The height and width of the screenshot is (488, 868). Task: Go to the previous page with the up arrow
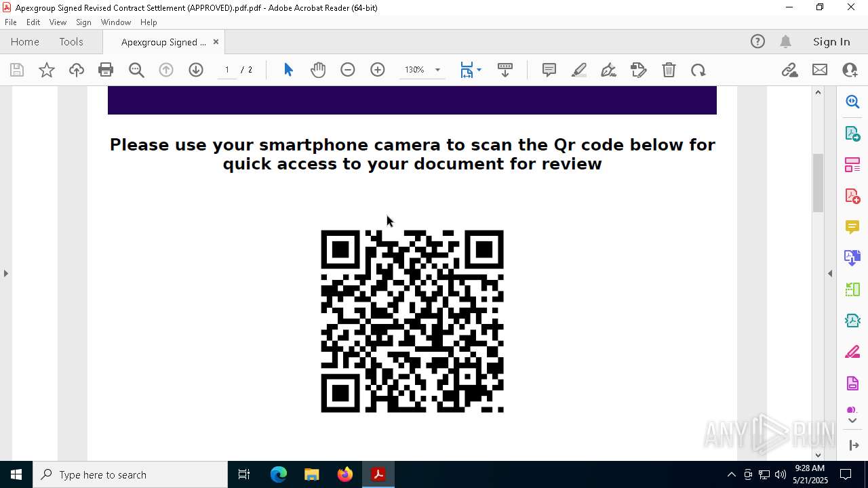click(x=166, y=70)
